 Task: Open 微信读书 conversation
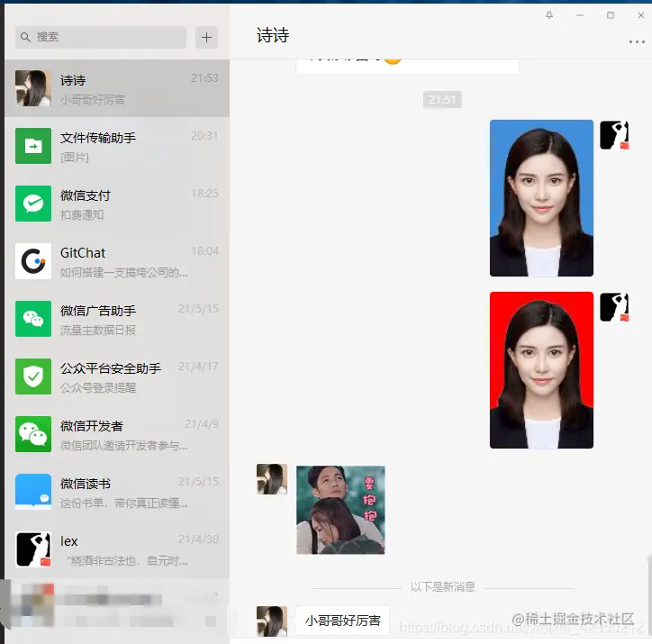point(117,493)
